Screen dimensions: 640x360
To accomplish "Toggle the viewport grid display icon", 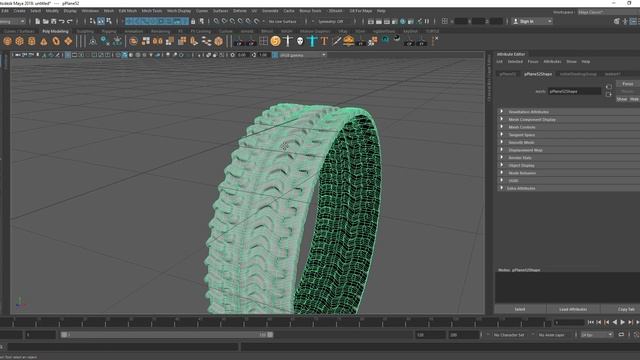I will (x=68, y=55).
